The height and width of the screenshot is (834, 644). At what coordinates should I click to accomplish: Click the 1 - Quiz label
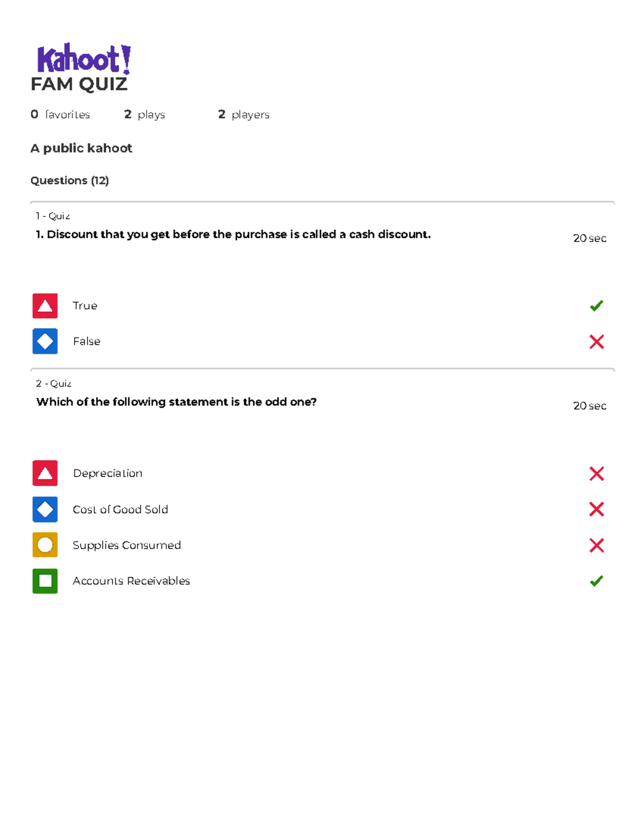(x=53, y=216)
